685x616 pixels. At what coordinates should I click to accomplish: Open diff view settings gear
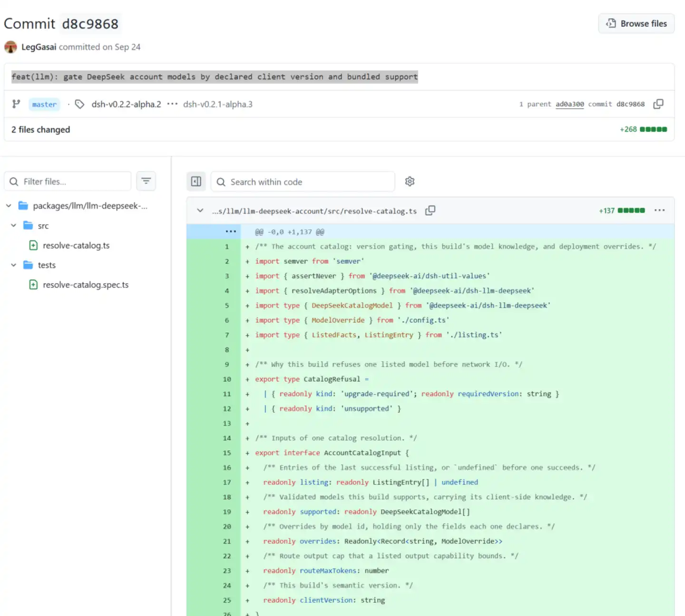pyautogui.click(x=410, y=182)
